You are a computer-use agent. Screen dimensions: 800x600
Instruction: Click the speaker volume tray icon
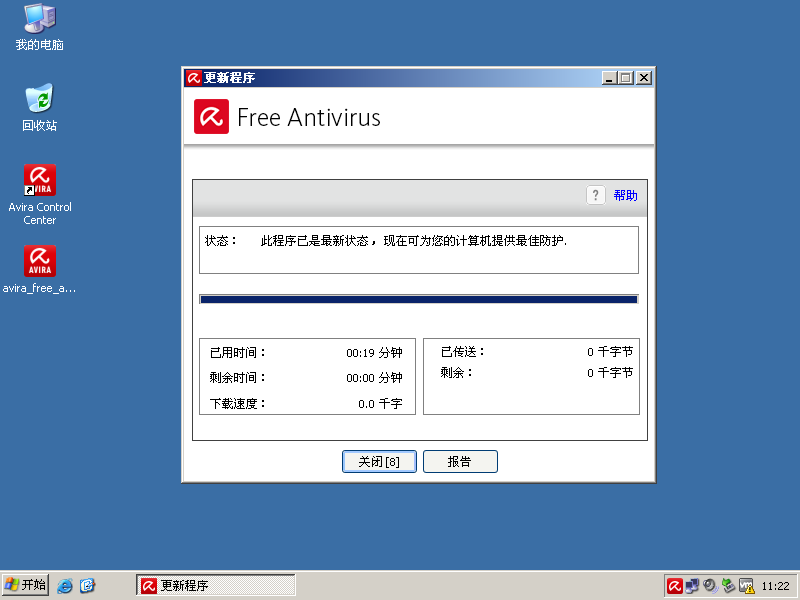click(710, 586)
